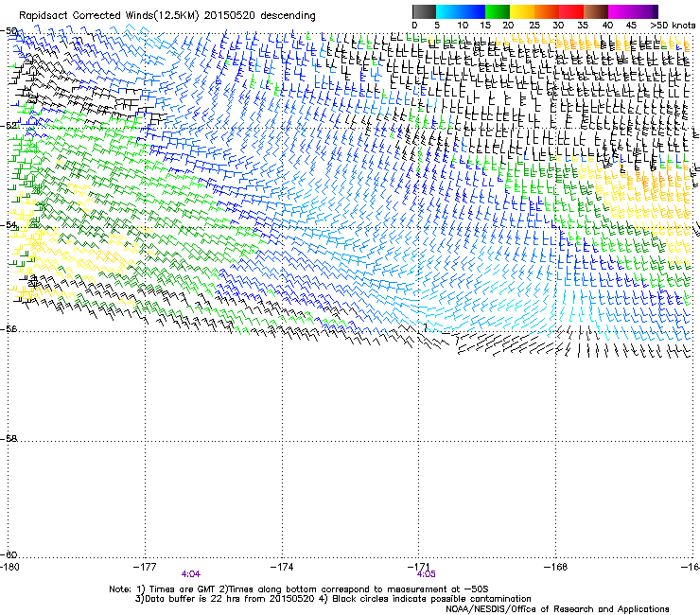
Task: Click legend tick label 40
Action: [x=607, y=26]
